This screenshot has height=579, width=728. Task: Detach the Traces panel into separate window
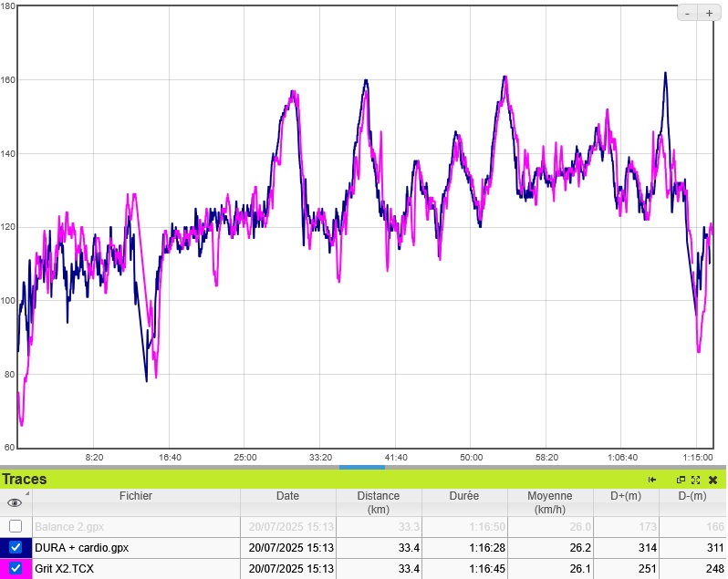[681, 480]
